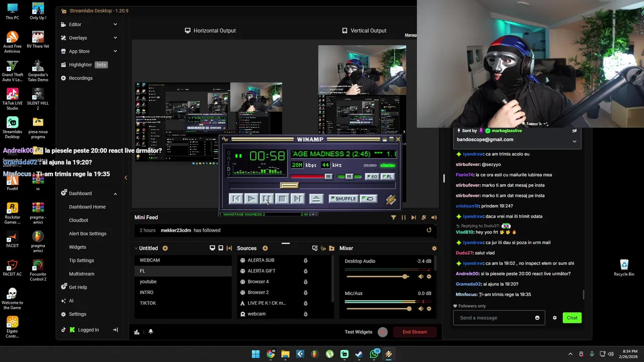Click the first icon in the Sources header
Image resolution: width=644 pixels, height=362 pixels.
(x=315, y=248)
